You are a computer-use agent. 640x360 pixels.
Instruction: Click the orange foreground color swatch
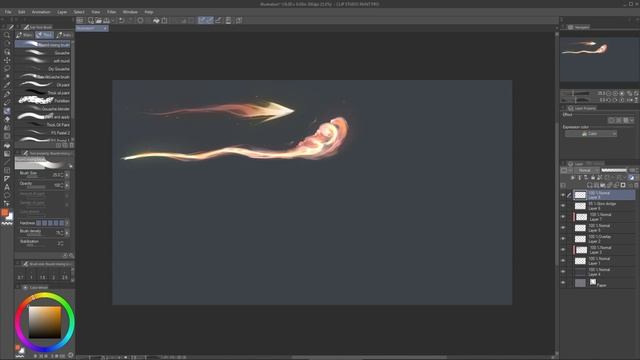[4, 213]
